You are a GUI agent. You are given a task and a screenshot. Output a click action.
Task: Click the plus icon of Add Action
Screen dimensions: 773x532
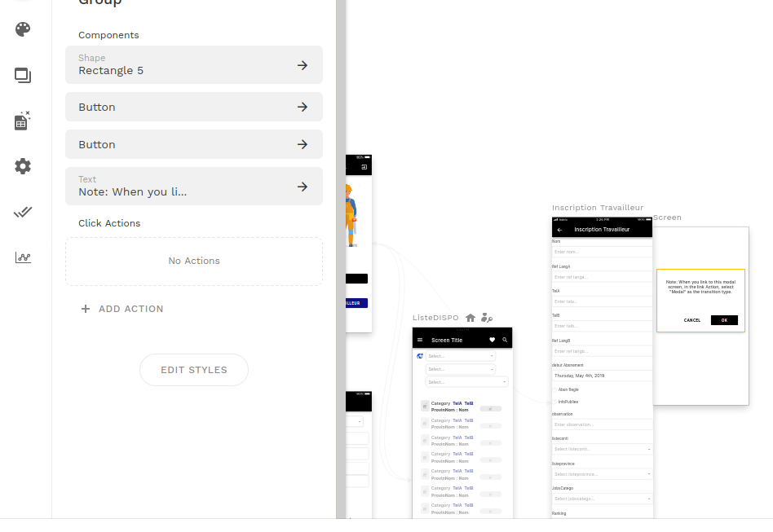point(86,309)
